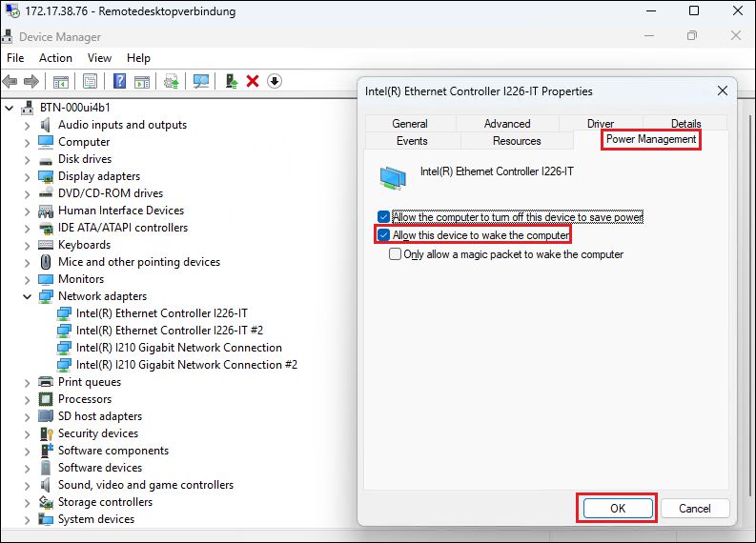The image size is (756, 543).
Task: Click Scan for hardware changes monitor icon
Action: pyautogui.click(x=201, y=81)
